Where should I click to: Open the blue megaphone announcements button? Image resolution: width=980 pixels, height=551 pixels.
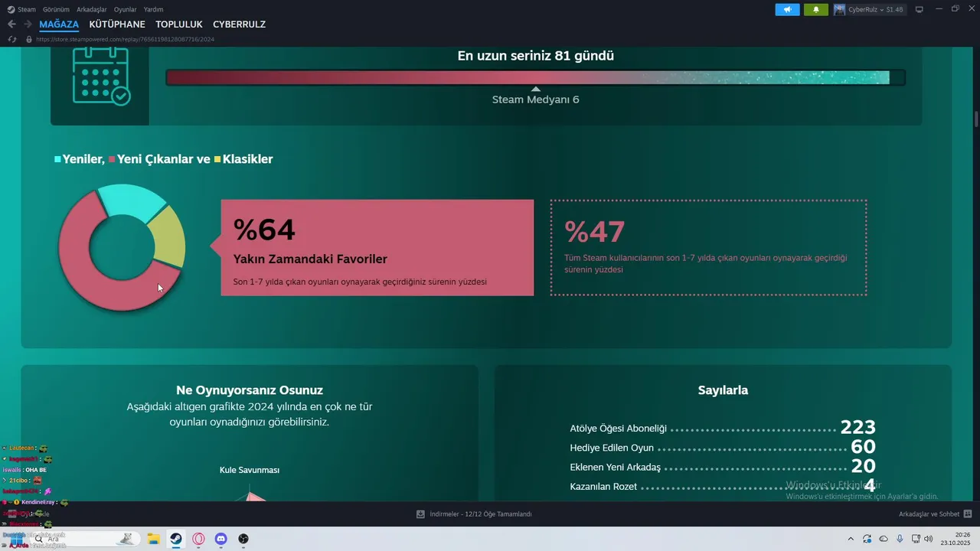pyautogui.click(x=787, y=9)
